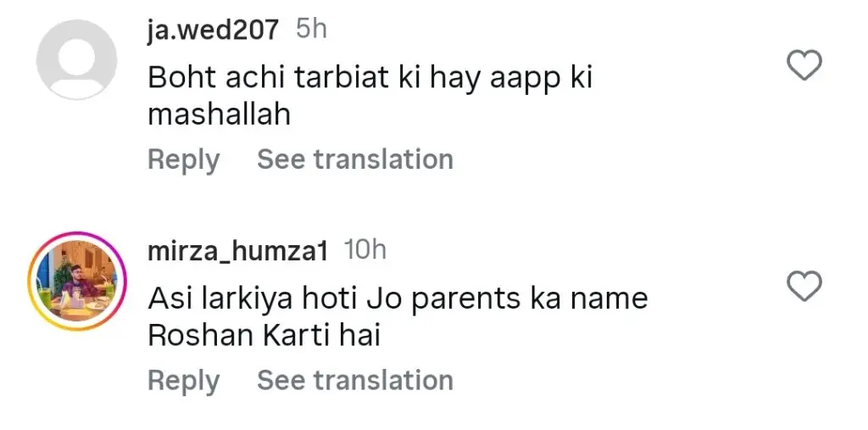The image size is (868, 430).
Task: Open the mirza_humza1 username link
Action: [x=238, y=251]
